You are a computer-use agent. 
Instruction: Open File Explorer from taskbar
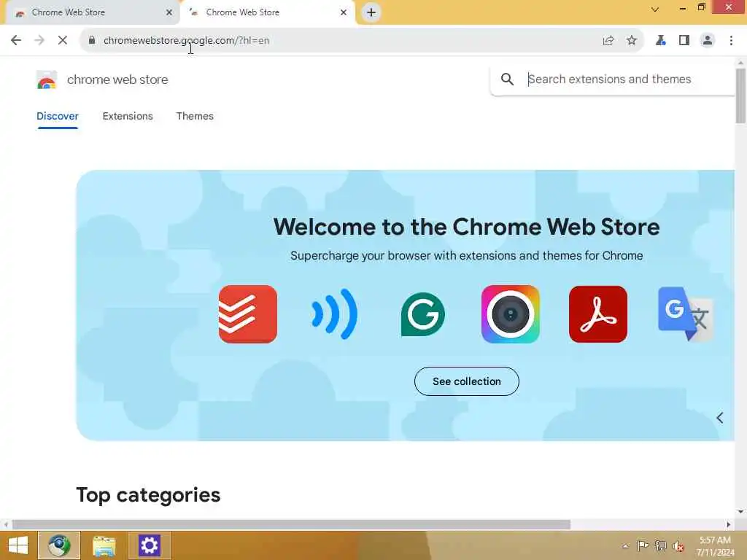click(104, 545)
